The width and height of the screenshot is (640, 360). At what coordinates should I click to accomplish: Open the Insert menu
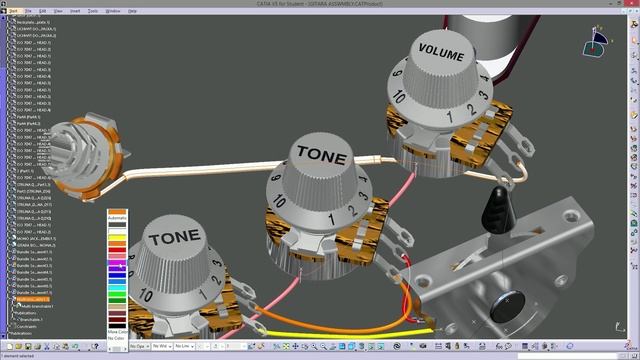point(75,11)
